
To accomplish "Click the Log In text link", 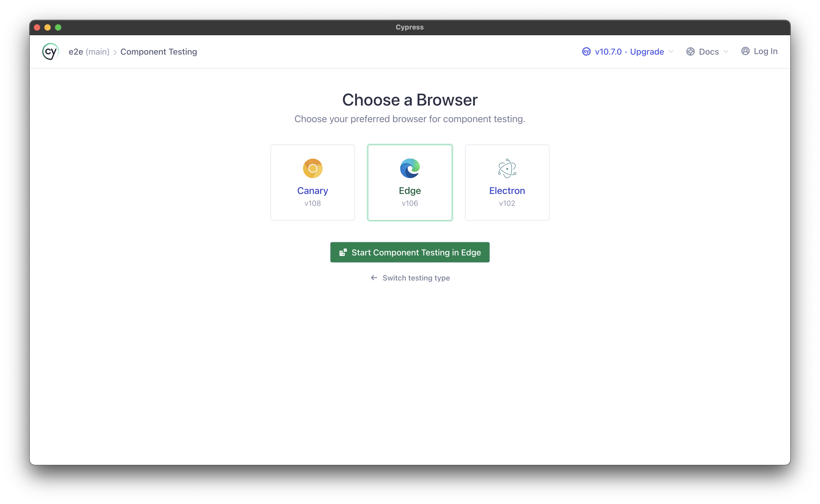I will click(x=765, y=51).
